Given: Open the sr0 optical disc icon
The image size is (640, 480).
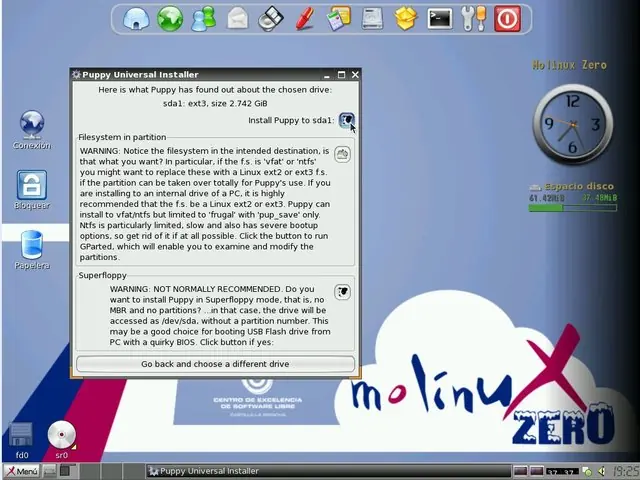Looking at the screenshot, I should click(62, 440).
